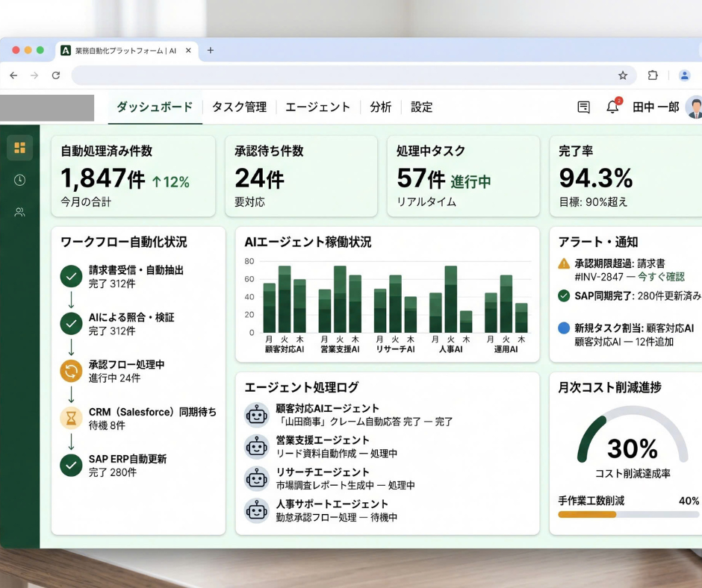702x588 pixels.
Task: Open the 承認待ち件数 card
Action: tap(301, 176)
